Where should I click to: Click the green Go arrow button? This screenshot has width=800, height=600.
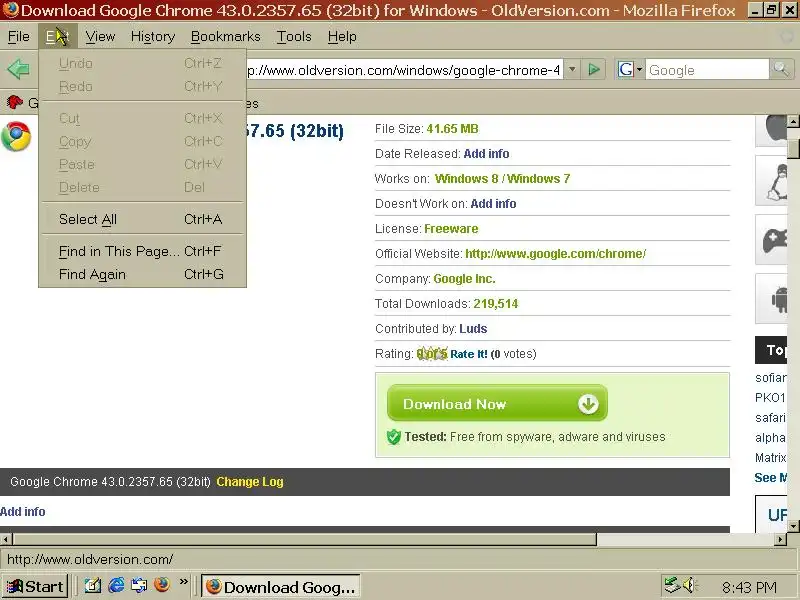pos(593,69)
